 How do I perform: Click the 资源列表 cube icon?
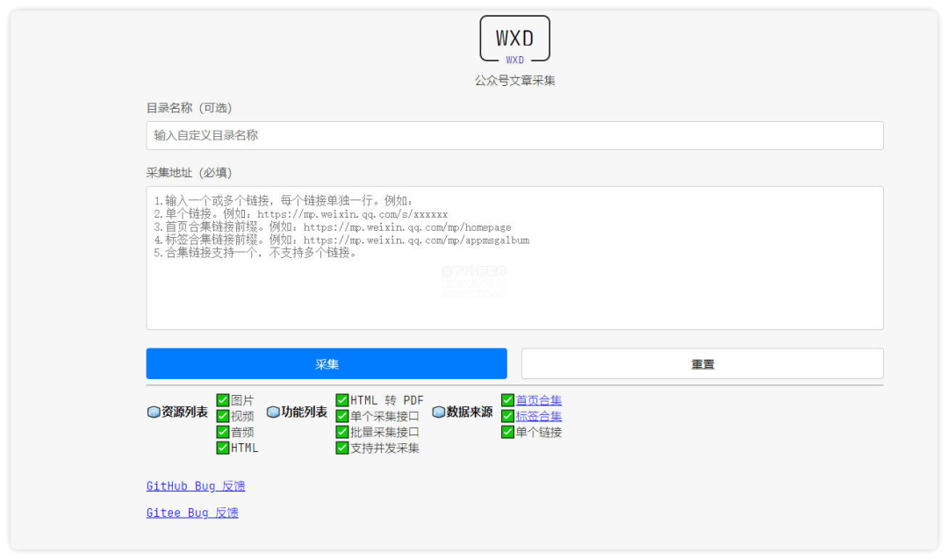tap(154, 412)
